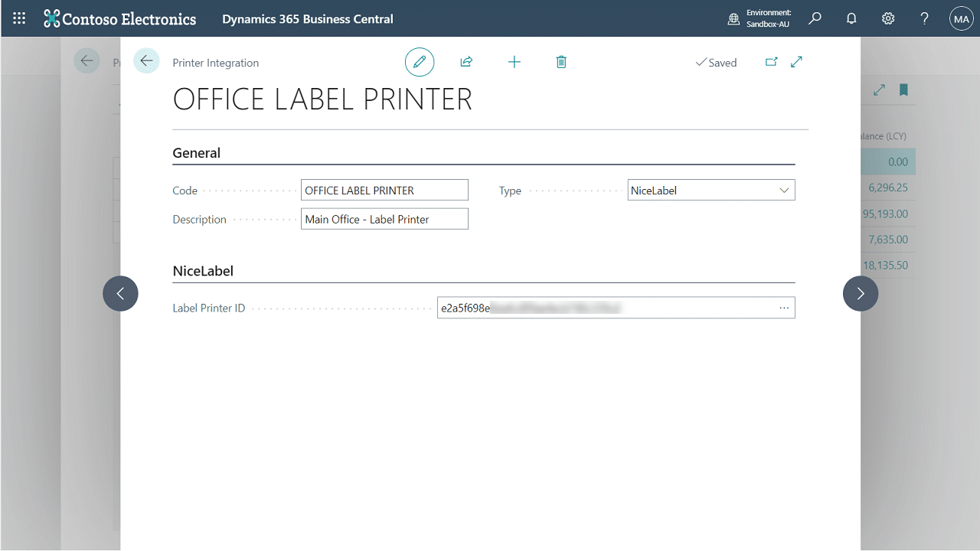
Task: Go to previous record arrow
Action: coord(120,293)
